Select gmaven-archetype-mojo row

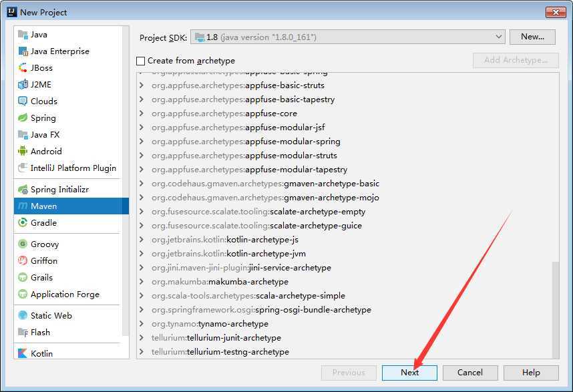(344, 198)
